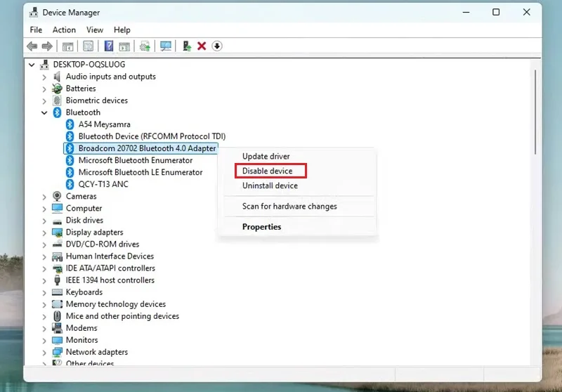This screenshot has height=392, width=562.
Task: Expand the Batteries category
Action: (x=44, y=89)
